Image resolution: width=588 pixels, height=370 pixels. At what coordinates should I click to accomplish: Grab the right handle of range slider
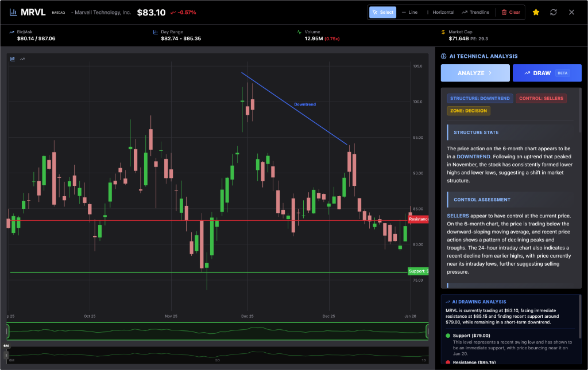[427, 331]
